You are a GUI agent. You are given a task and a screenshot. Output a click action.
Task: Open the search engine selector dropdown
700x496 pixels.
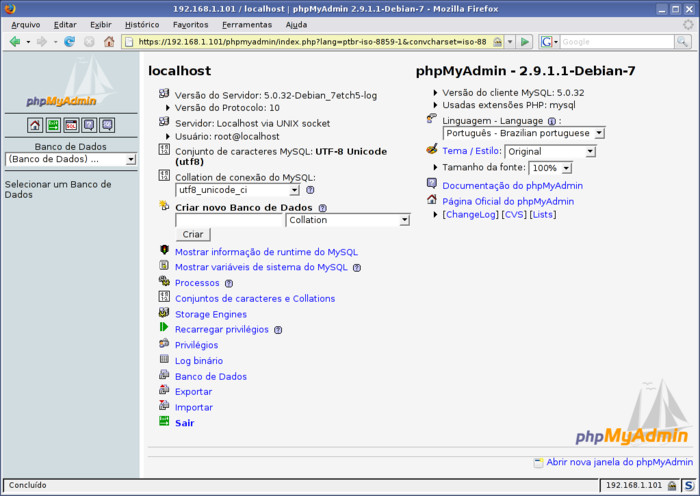549,42
